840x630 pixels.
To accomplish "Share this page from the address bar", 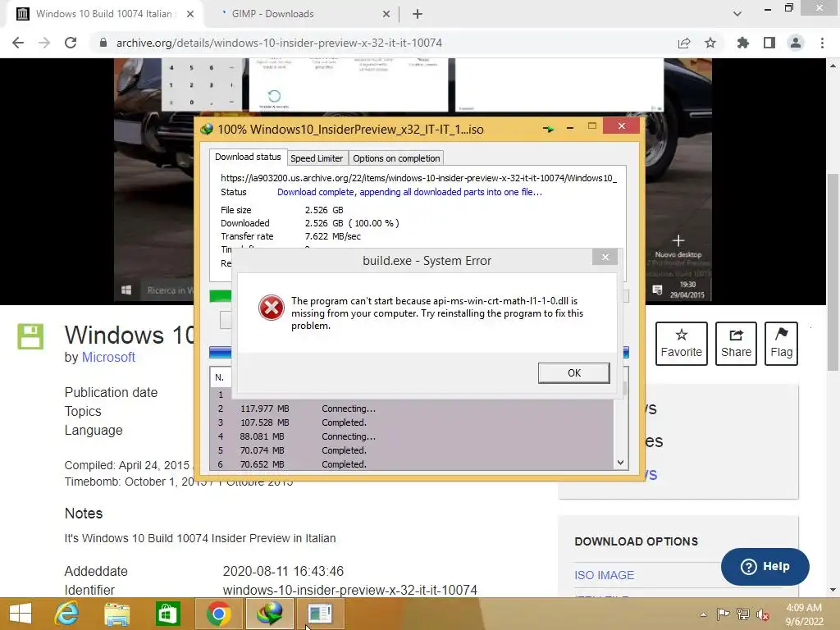I will coord(683,43).
